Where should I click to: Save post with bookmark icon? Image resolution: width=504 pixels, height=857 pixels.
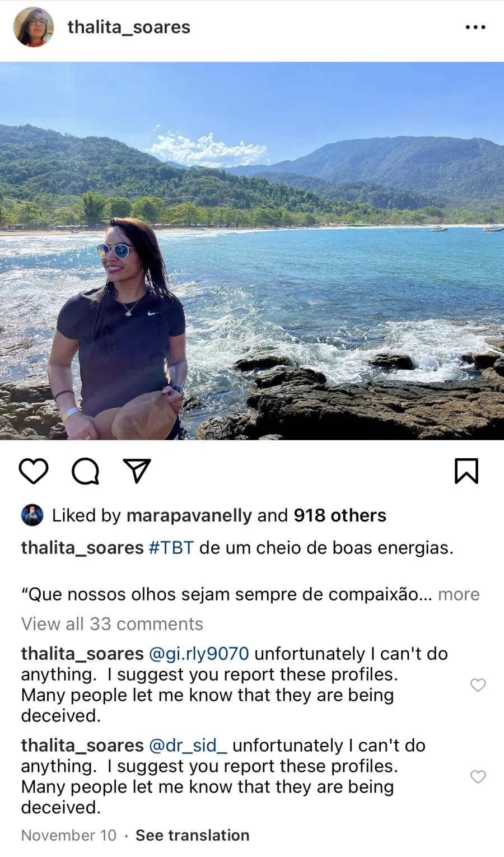click(x=466, y=471)
